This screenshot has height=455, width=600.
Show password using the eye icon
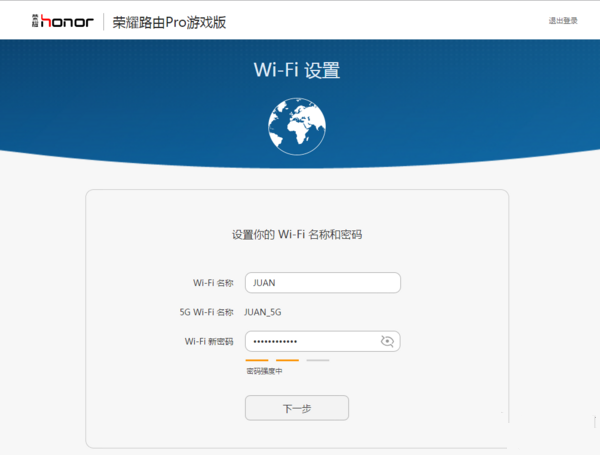(388, 342)
